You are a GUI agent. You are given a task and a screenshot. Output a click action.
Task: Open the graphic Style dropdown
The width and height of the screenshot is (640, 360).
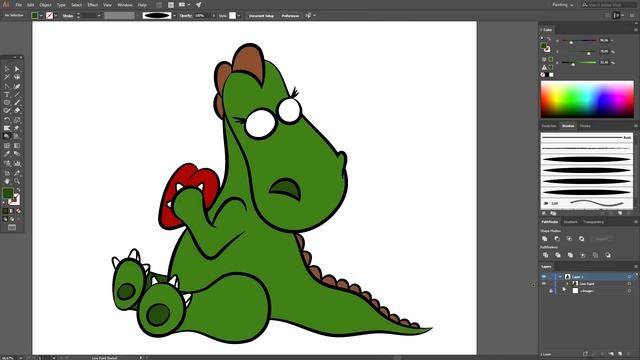tap(239, 16)
